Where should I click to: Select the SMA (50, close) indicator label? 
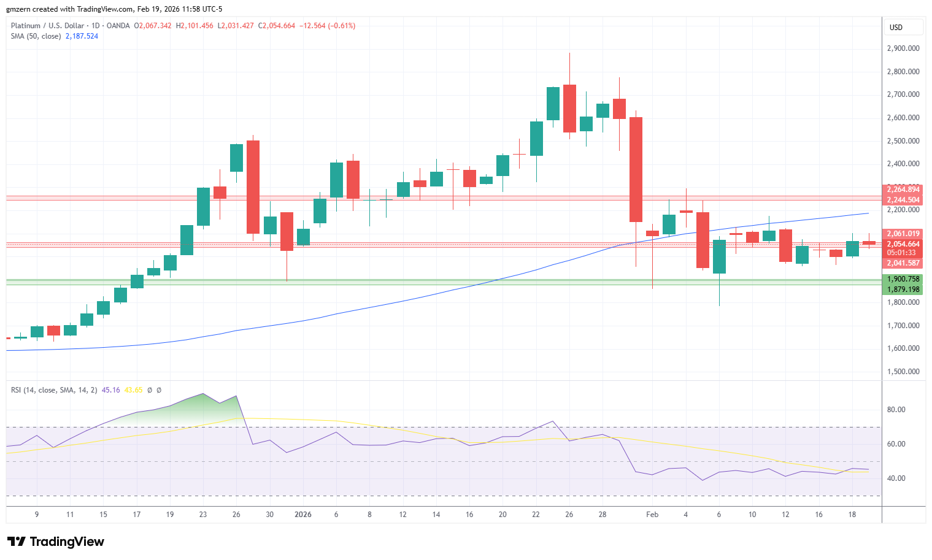click(x=36, y=36)
